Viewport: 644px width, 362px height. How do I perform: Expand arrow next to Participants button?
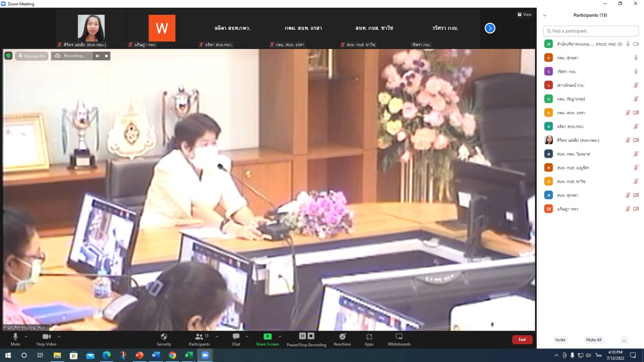pyautogui.click(x=217, y=336)
